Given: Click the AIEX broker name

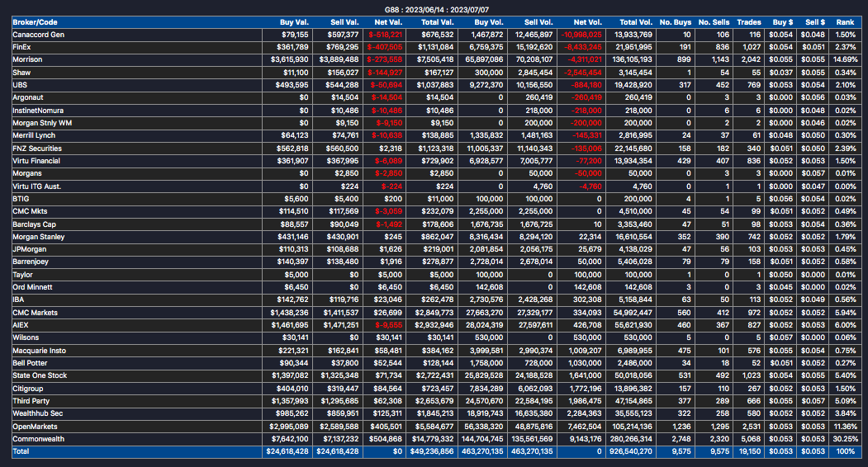Looking at the screenshot, I should (21, 325).
